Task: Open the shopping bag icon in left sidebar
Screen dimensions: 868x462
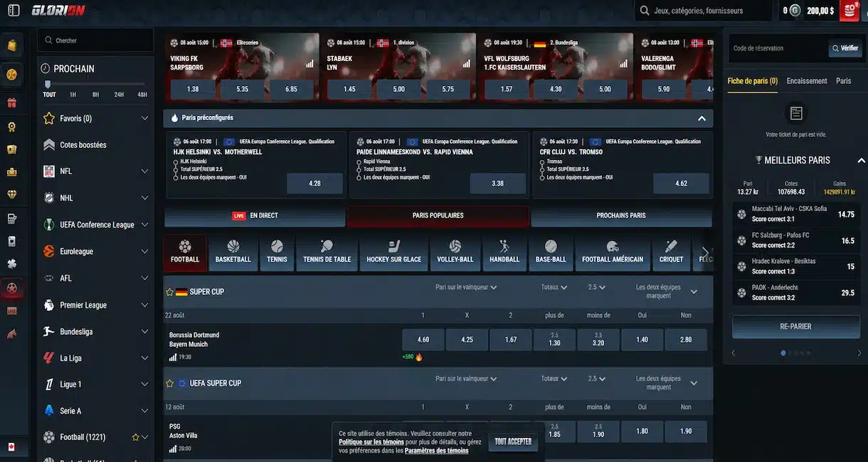Action: (11, 46)
